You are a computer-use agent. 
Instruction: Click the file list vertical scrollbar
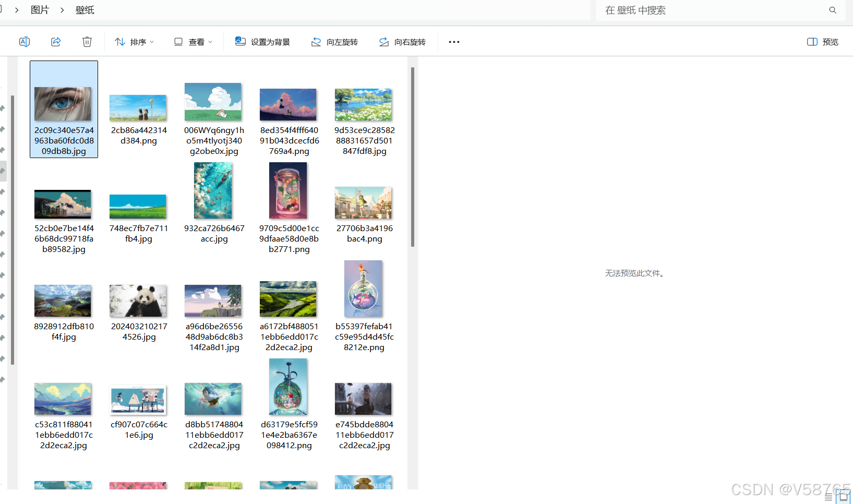(413, 157)
